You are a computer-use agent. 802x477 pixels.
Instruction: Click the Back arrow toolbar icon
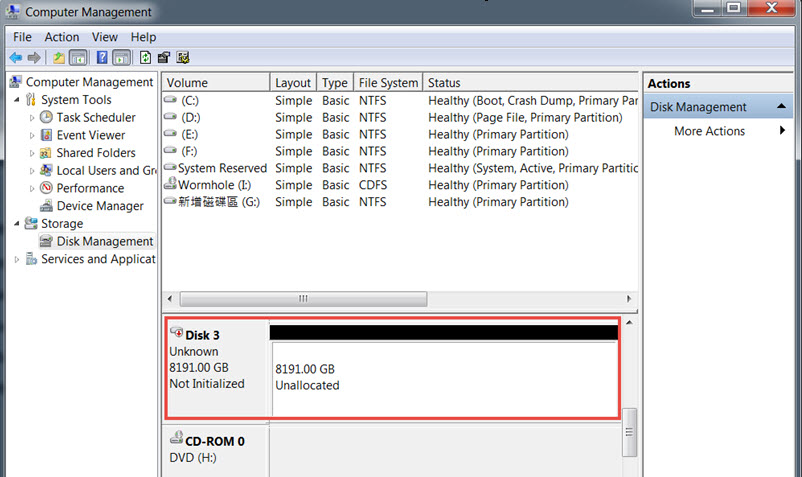point(15,58)
